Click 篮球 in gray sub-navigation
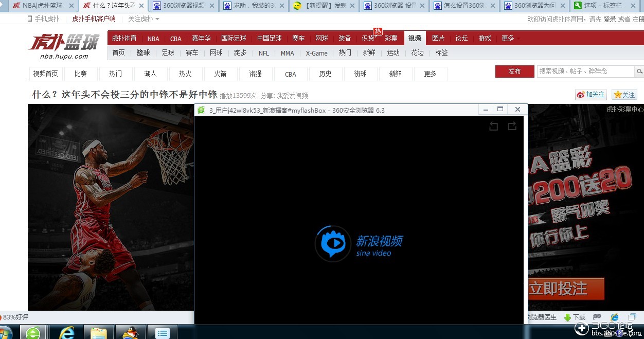Image resolution: width=644 pixels, height=339 pixels. pyautogui.click(x=143, y=53)
